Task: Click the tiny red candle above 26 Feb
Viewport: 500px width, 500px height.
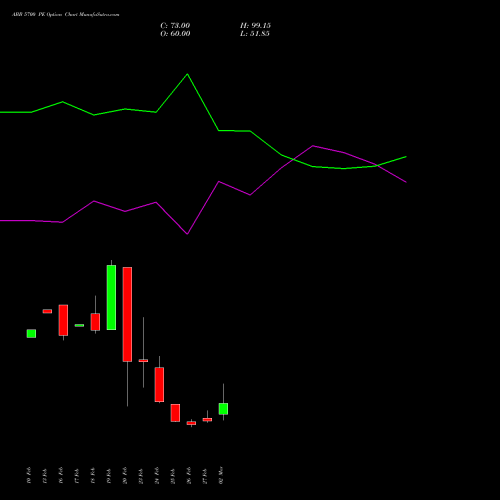Action: [x=191, y=423]
